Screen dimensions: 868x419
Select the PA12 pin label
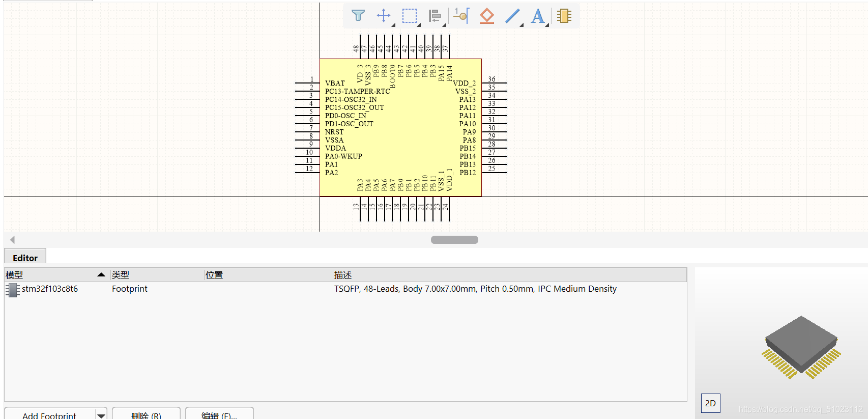(468, 107)
